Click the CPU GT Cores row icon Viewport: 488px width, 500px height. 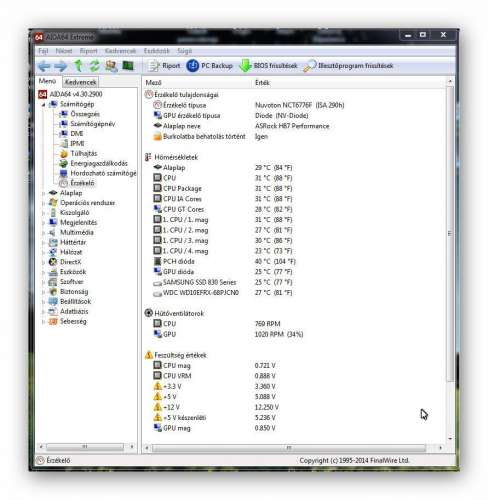click(157, 209)
